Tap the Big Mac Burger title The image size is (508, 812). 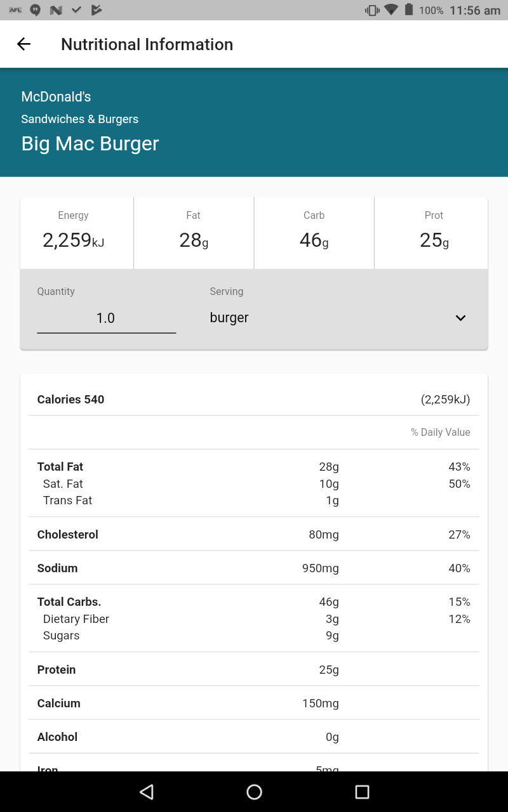click(90, 143)
